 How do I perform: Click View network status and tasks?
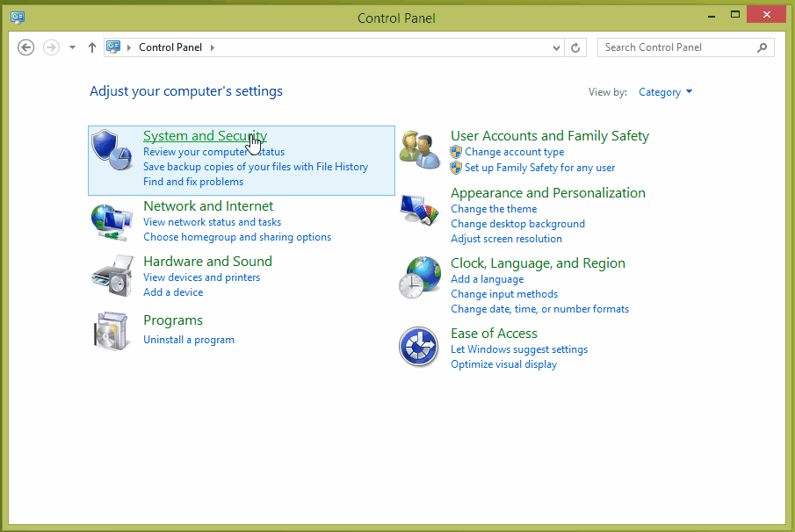click(212, 222)
